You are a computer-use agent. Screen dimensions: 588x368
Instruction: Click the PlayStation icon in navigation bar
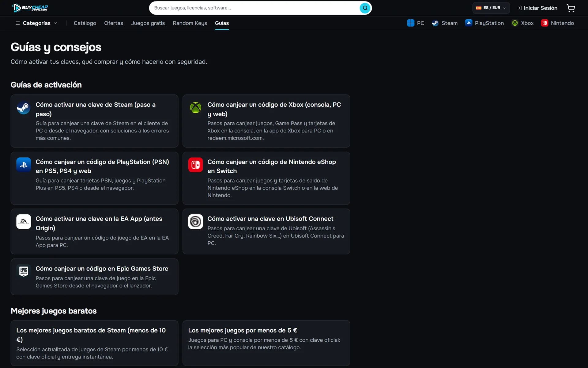point(469,23)
